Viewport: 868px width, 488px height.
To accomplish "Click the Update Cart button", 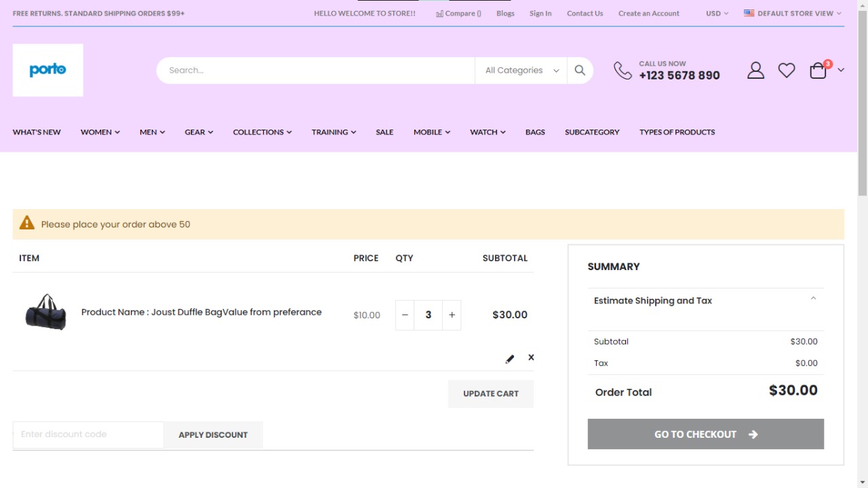I will [490, 394].
